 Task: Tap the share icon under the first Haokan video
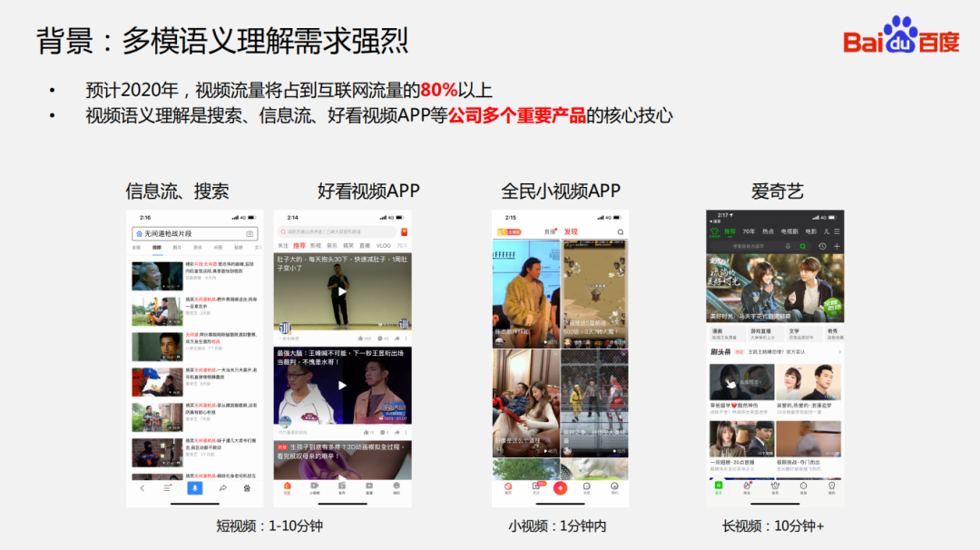coord(397,339)
